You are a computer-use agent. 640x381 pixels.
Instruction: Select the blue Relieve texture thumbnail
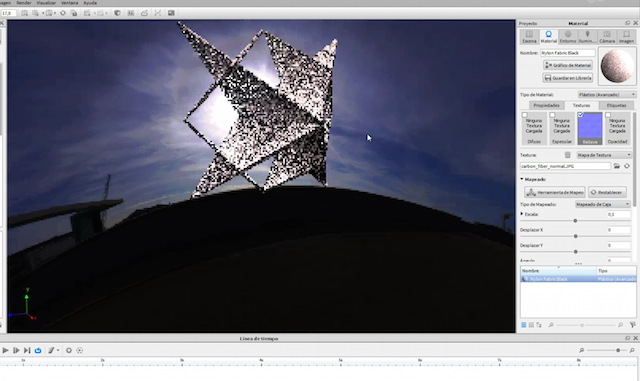[x=590, y=128]
